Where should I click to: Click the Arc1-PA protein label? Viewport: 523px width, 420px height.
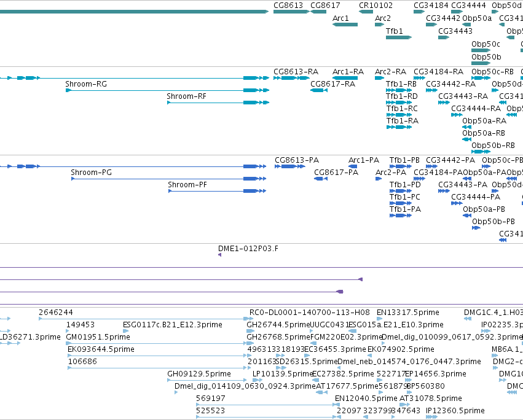(364, 160)
